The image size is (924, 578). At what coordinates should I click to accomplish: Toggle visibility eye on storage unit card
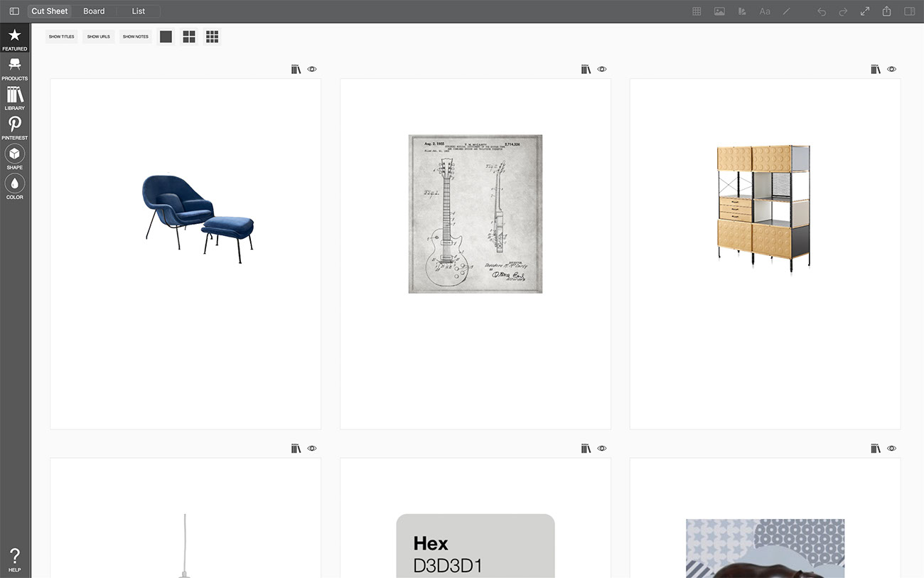891,69
